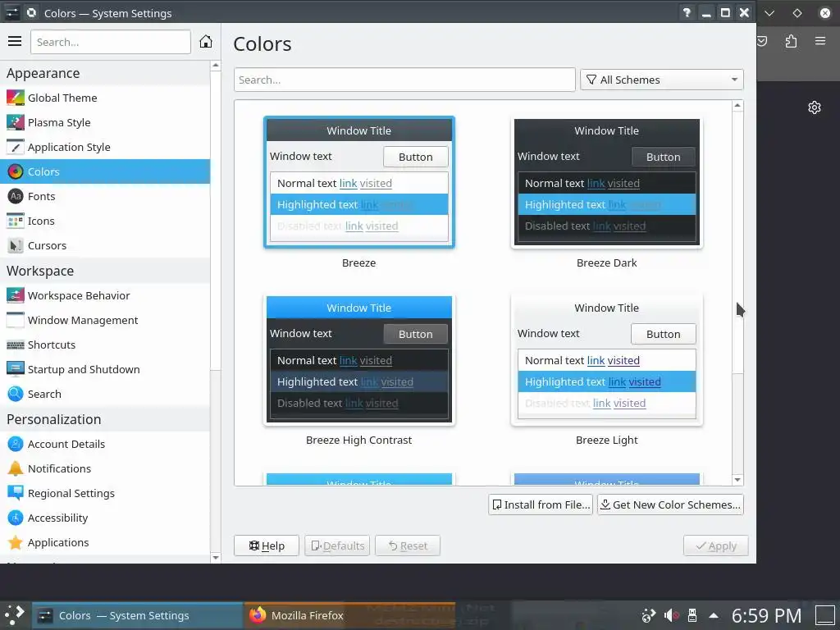Focus the sidebar Search field

tap(111, 42)
